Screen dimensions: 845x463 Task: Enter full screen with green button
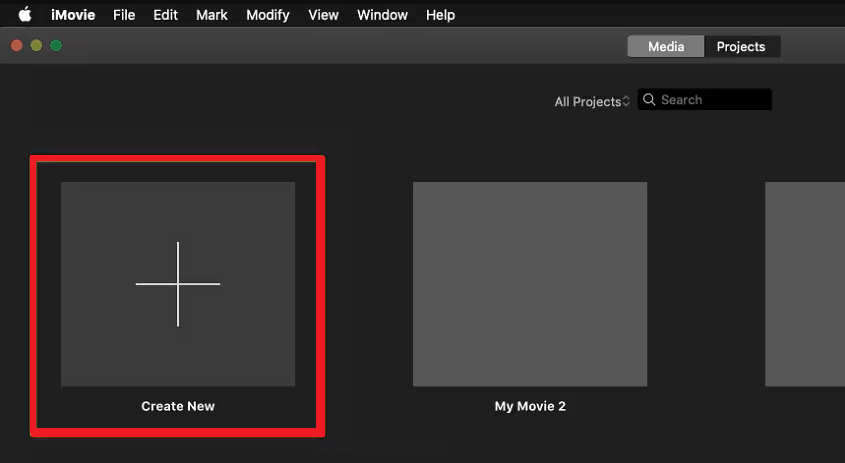[56, 46]
